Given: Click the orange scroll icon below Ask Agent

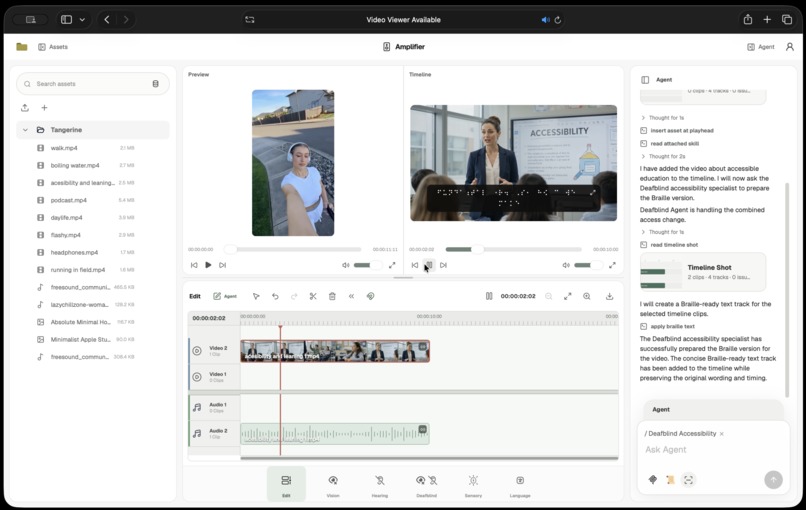Looking at the screenshot, I should [670, 480].
